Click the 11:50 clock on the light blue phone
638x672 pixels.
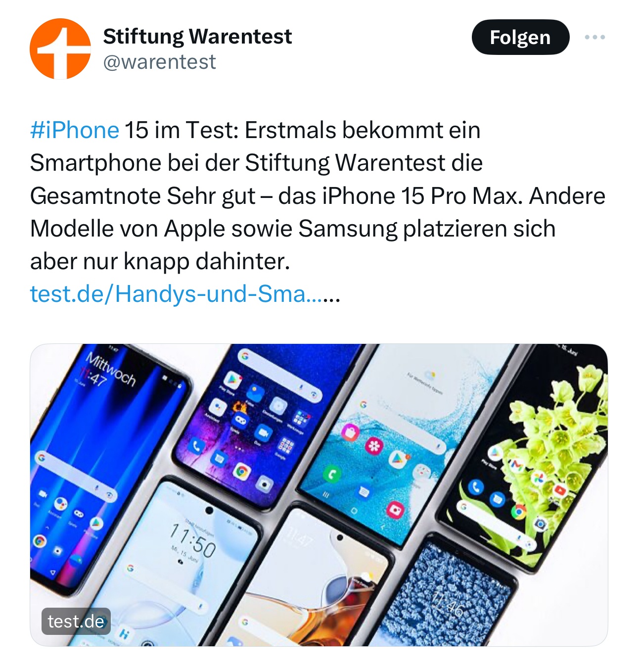click(x=193, y=539)
